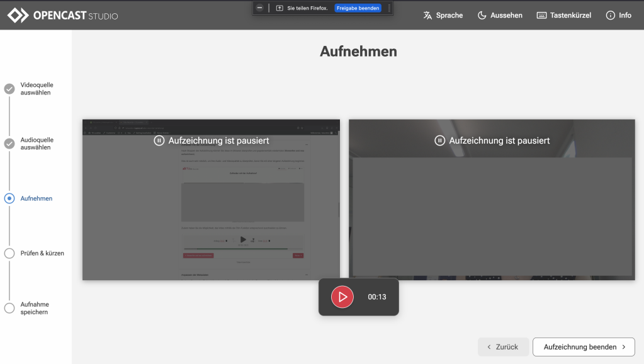This screenshot has height=364, width=644.
Task: Click the screen share icon in sharing bar
Action: click(280, 8)
